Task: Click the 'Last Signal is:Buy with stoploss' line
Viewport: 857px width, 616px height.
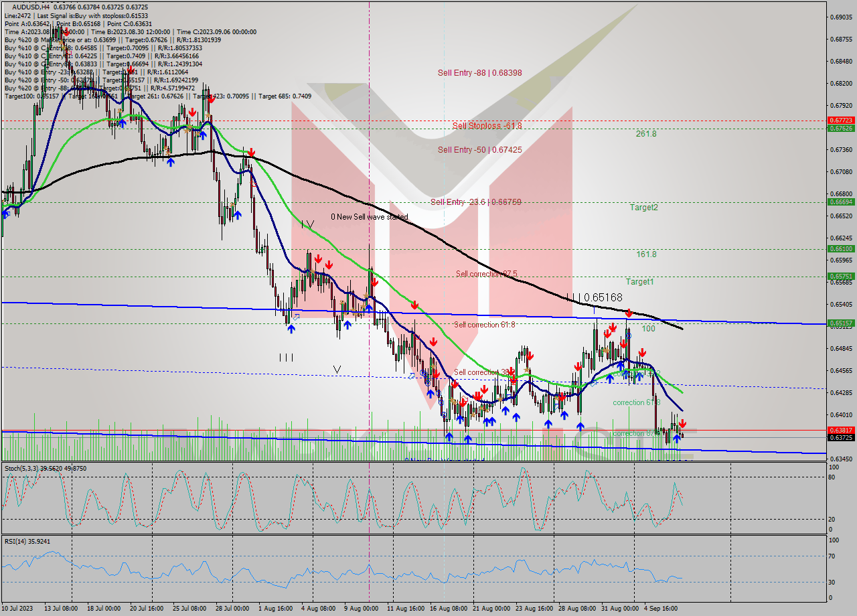Action: click(x=76, y=15)
